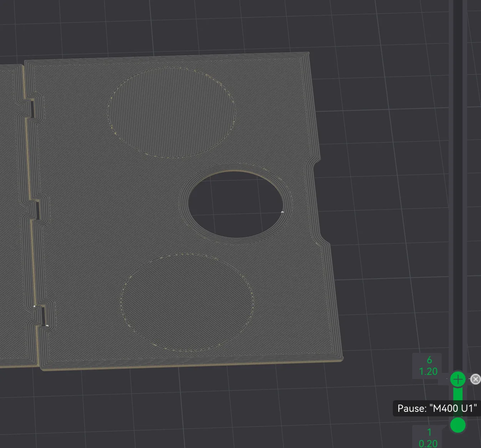Remove the pause with the gray X icon

pyautogui.click(x=476, y=379)
